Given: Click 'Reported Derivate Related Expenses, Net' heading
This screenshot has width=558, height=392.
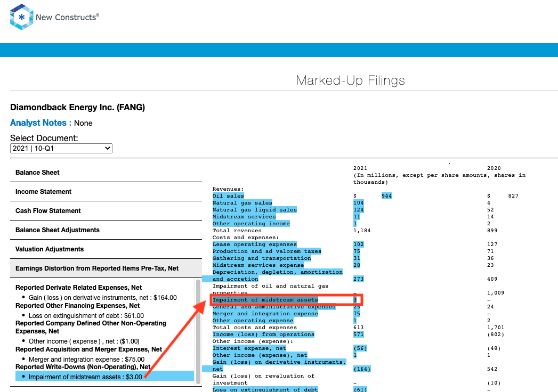Looking at the screenshot, I should click(x=79, y=288).
